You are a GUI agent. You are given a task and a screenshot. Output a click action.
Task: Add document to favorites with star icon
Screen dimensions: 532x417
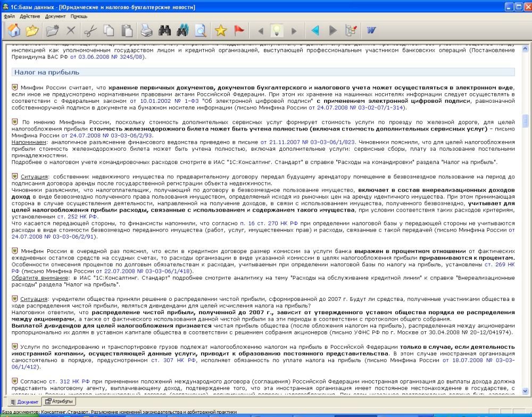click(x=220, y=30)
